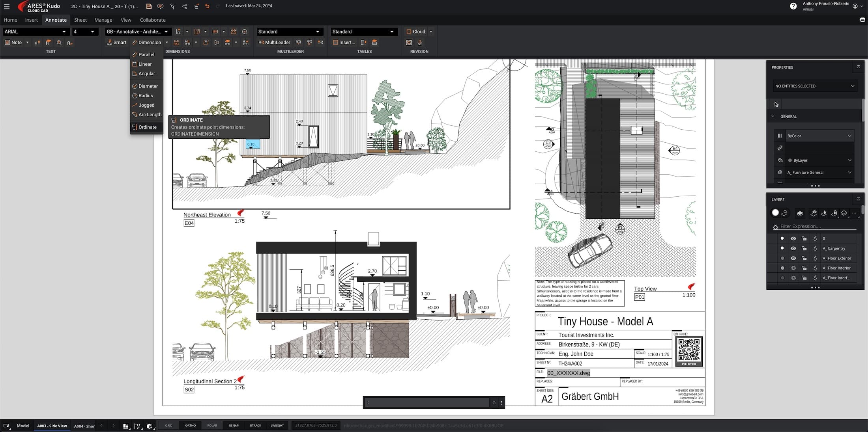Click the Layer Manager icon in Layers panel

800,213
